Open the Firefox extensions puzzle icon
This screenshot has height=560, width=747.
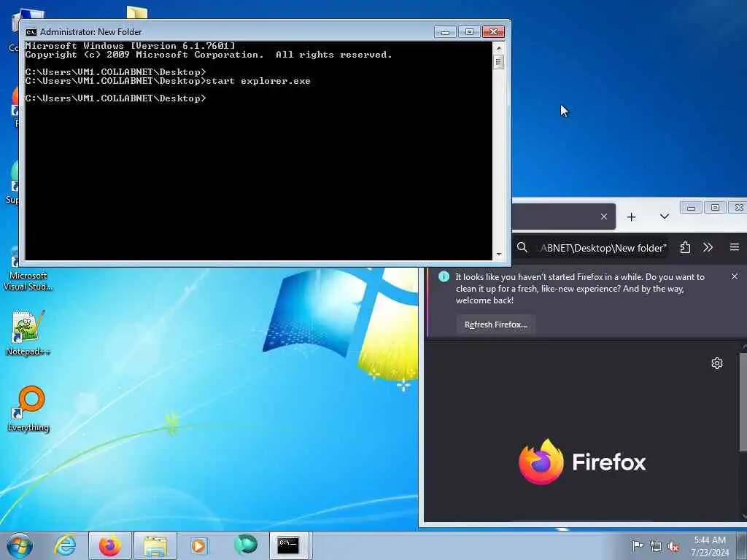[x=685, y=248]
